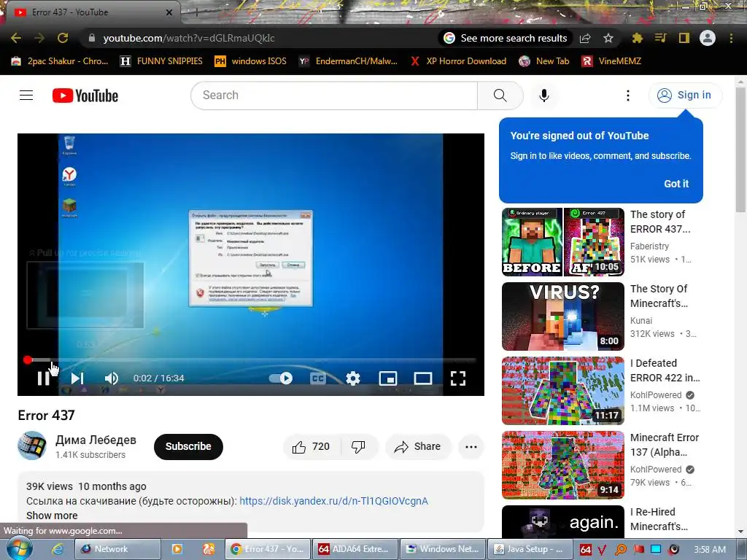
Task: Click the video progress bar
Action: (x=251, y=360)
